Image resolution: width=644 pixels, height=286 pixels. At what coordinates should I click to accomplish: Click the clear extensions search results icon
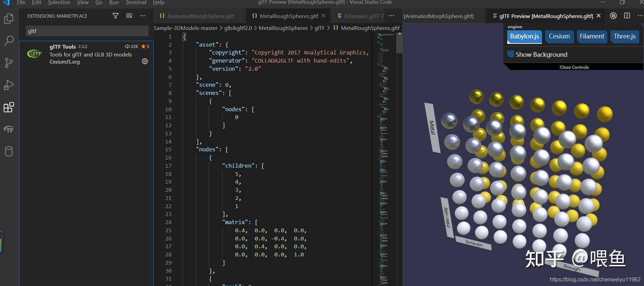point(129,16)
